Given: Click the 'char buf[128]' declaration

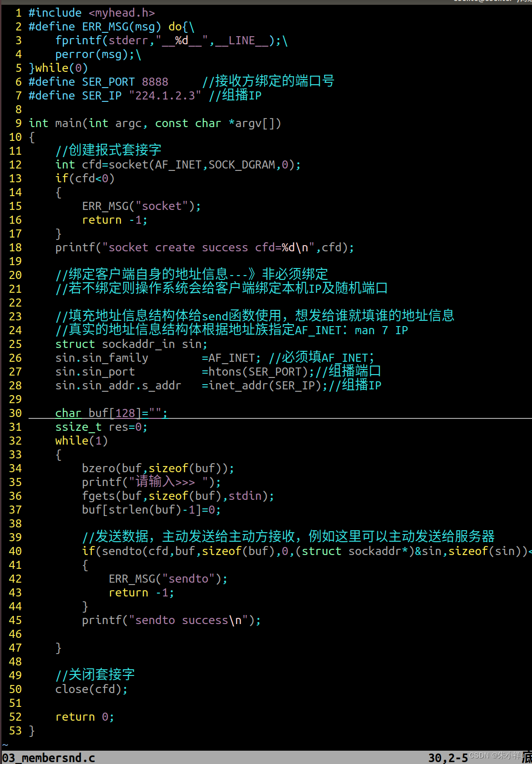Looking at the screenshot, I should click(111, 413).
